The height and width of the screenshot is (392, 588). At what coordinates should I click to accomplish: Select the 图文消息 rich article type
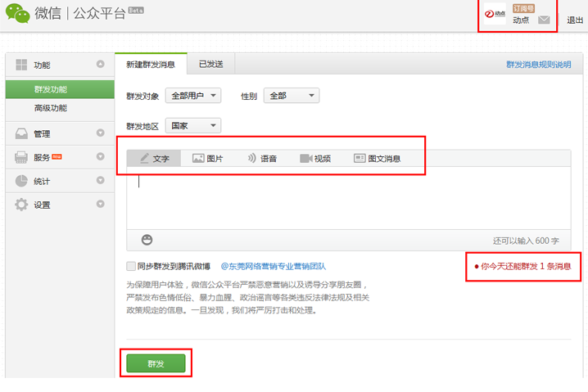point(377,159)
